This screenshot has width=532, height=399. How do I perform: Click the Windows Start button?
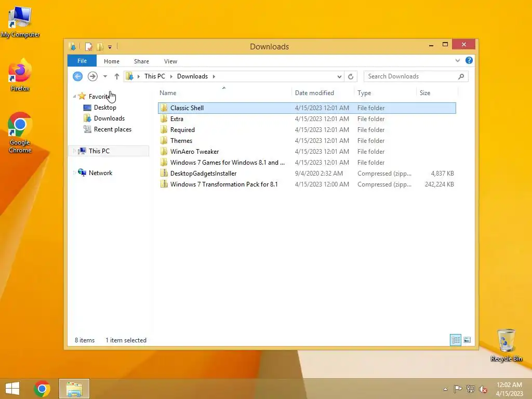[x=12, y=389]
